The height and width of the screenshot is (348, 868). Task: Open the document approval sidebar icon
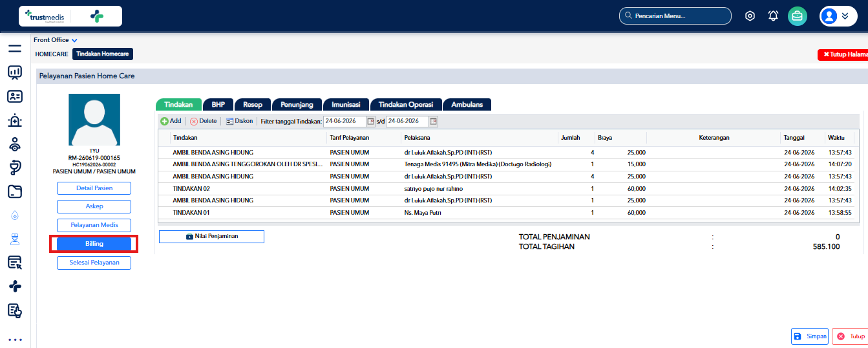pos(15,310)
